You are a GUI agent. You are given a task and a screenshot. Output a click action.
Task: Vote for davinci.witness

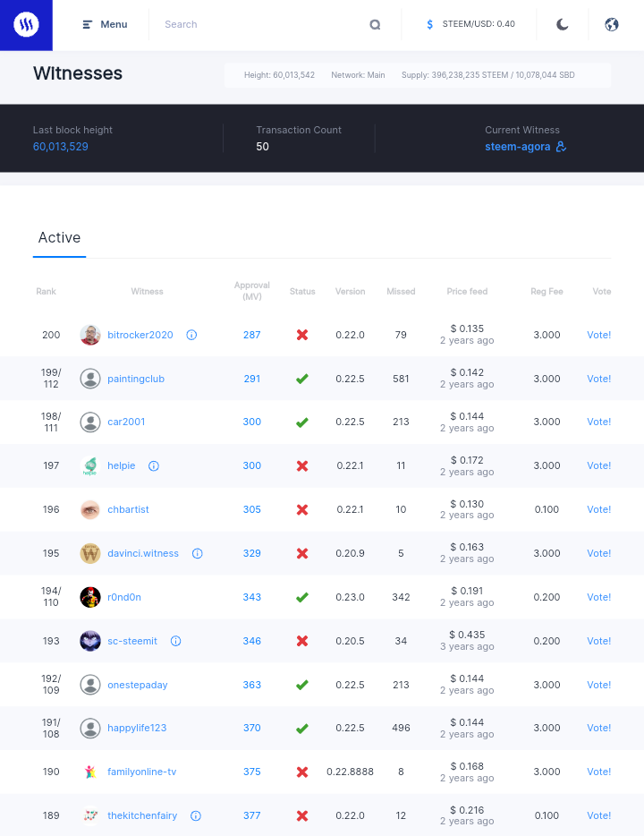click(x=598, y=553)
